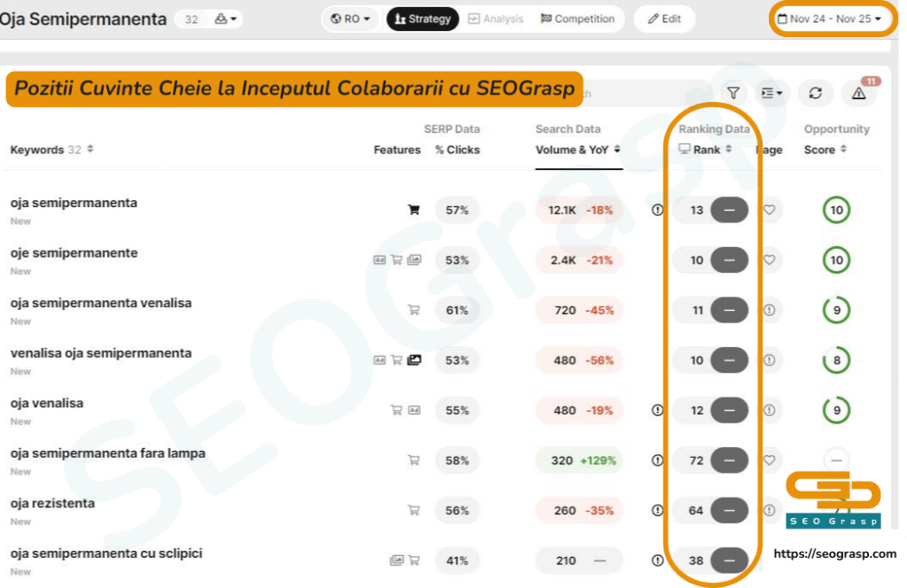Open the Nov 24 - Nov 25 date range dropdown
Image resolution: width=907 pixels, height=588 pixels.
click(829, 19)
